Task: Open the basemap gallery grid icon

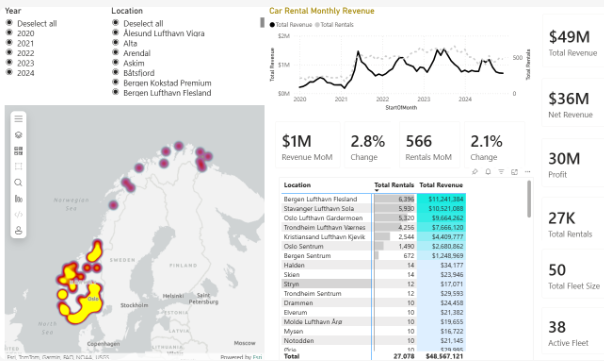Action: coord(18,151)
